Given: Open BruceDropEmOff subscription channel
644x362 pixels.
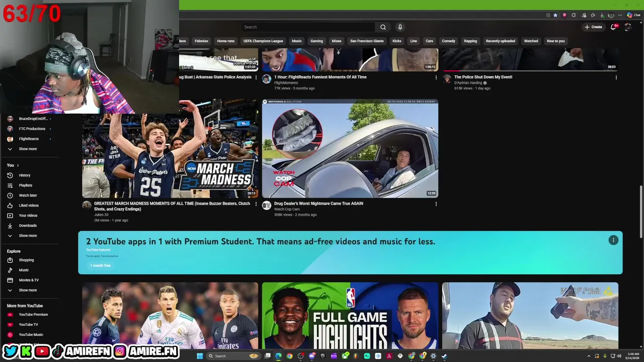Looking at the screenshot, I should tap(33, 119).
